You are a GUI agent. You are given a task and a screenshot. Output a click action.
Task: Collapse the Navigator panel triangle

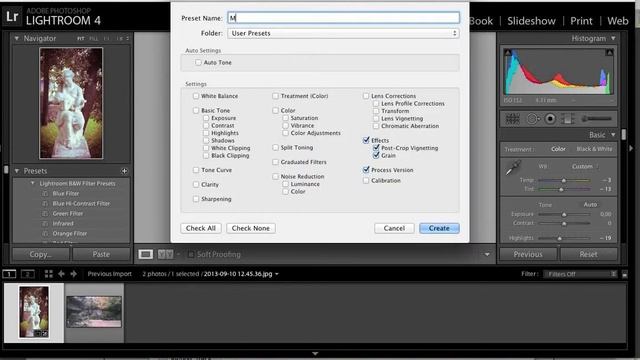coord(17,38)
